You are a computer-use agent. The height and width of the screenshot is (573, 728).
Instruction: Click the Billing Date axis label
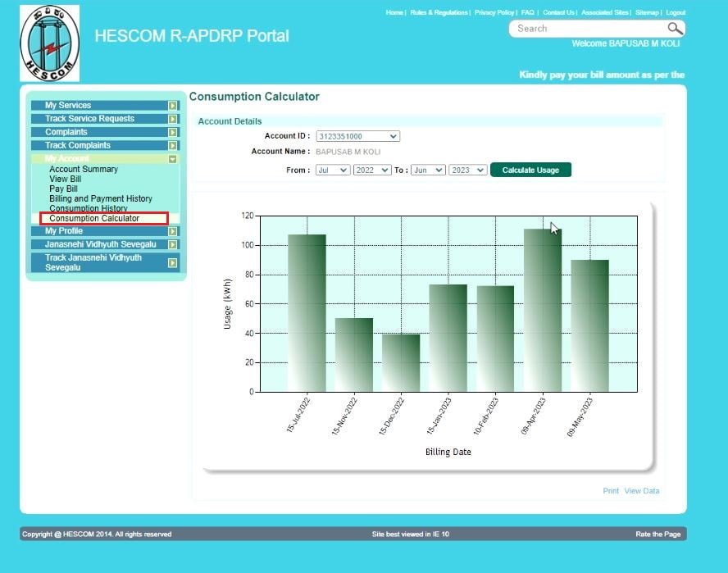[448, 452]
